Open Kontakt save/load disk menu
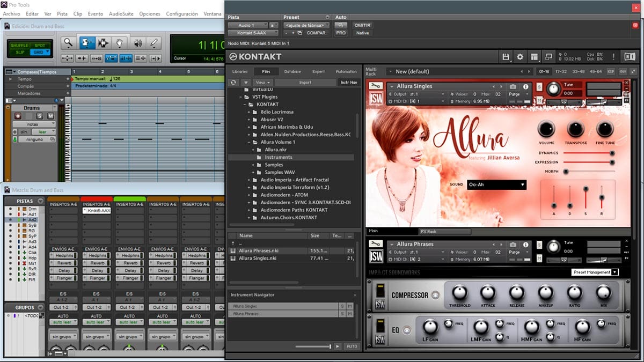Viewport: 644px width, 362px height. tap(506, 56)
